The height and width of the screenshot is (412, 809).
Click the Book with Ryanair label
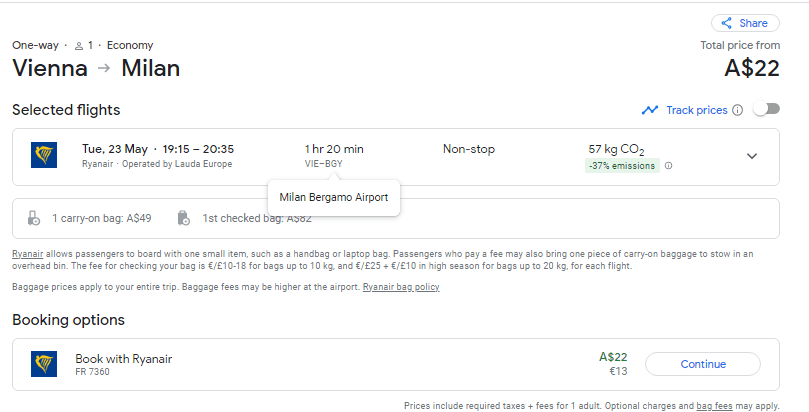pos(130,358)
